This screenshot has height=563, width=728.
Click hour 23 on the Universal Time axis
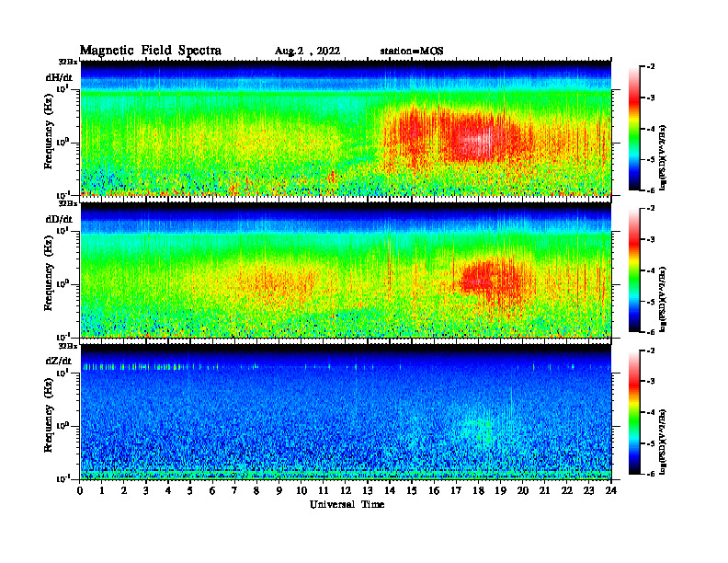coord(588,490)
